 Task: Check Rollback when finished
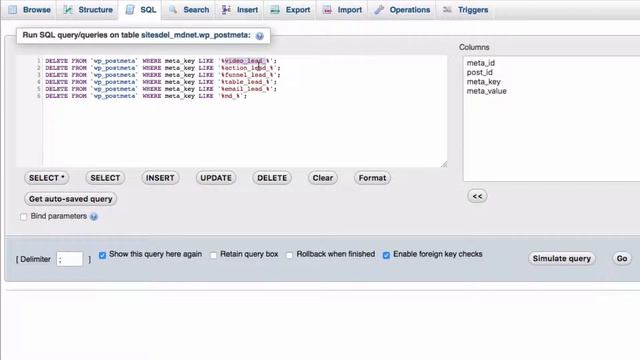289,255
